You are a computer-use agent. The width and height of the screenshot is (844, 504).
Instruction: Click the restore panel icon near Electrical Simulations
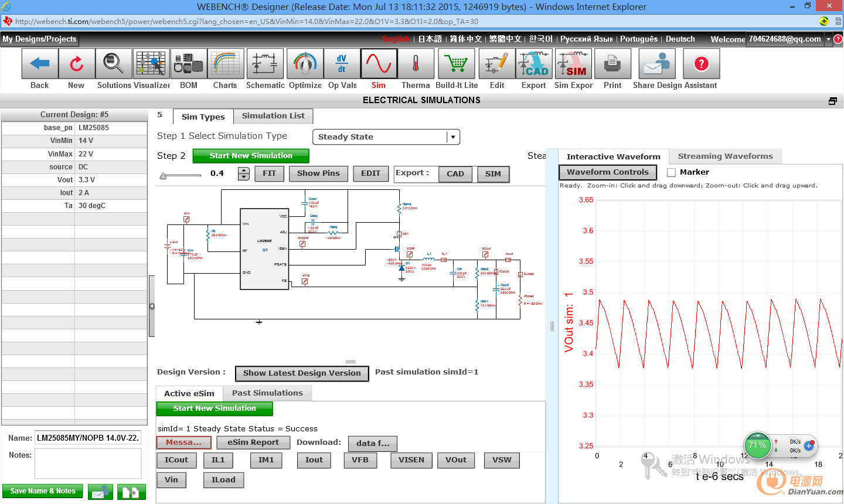(x=832, y=101)
